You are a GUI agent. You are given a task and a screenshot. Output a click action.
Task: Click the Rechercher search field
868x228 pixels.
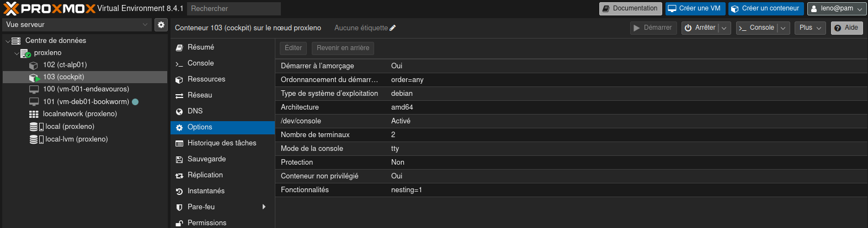point(233,9)
